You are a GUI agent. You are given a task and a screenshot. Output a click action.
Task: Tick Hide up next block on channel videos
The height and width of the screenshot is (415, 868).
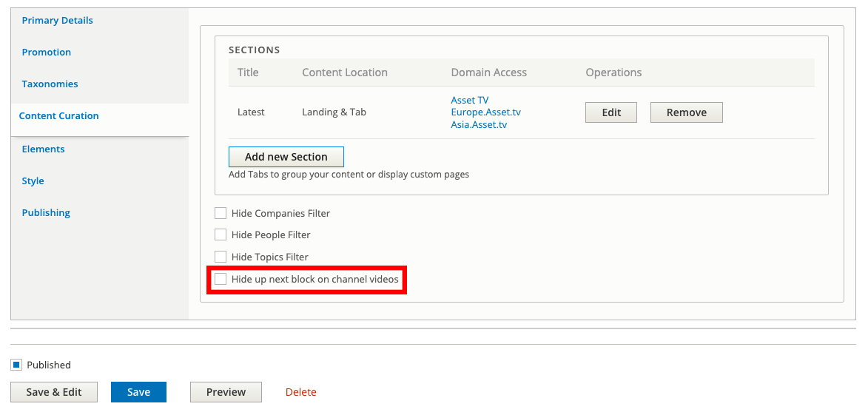[221, 279]
